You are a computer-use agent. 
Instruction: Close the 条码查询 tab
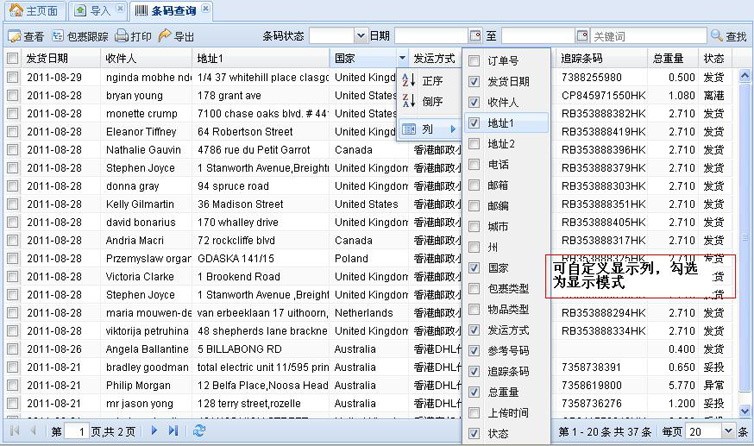(x=205, y=8)
